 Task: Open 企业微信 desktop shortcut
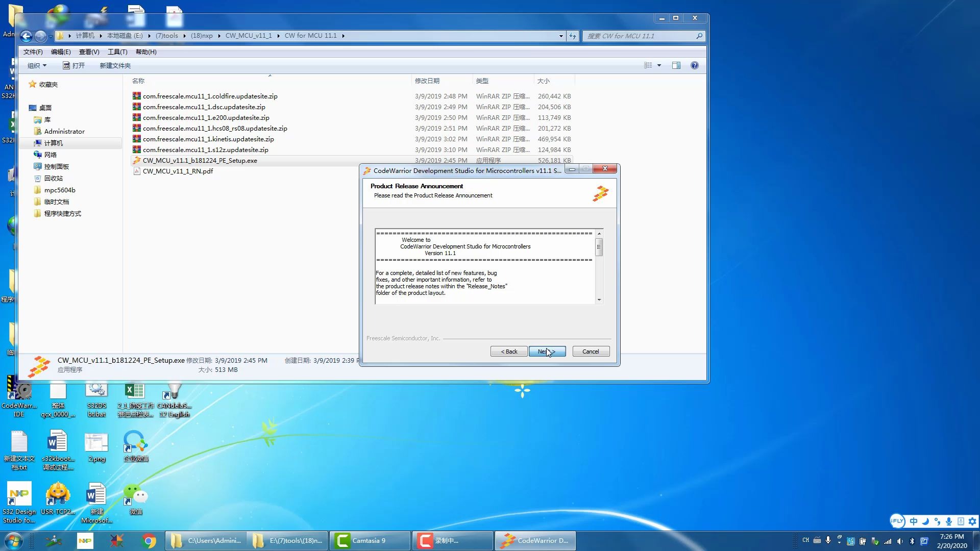(136, 446)
